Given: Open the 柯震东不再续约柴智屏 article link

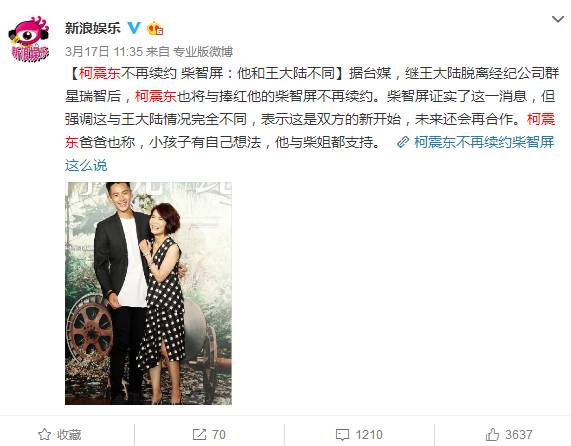Looking at the screenshot, I should point(484,142).
